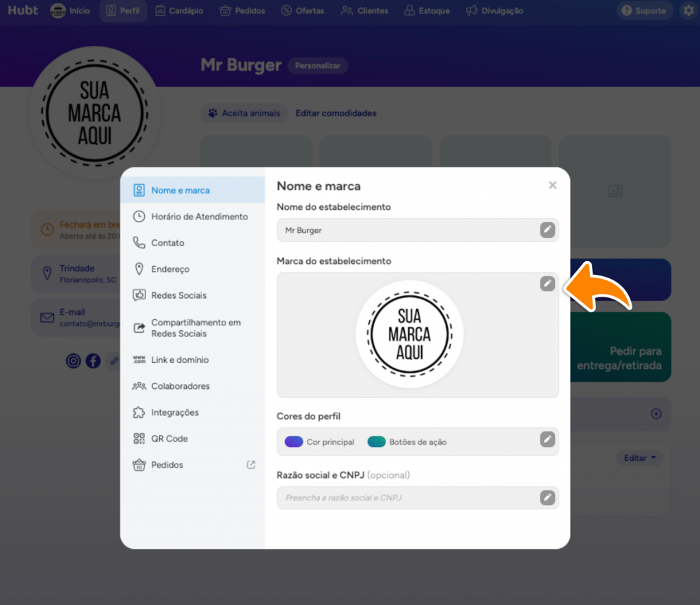Click the Aceita animais tag

pos(244,113)
